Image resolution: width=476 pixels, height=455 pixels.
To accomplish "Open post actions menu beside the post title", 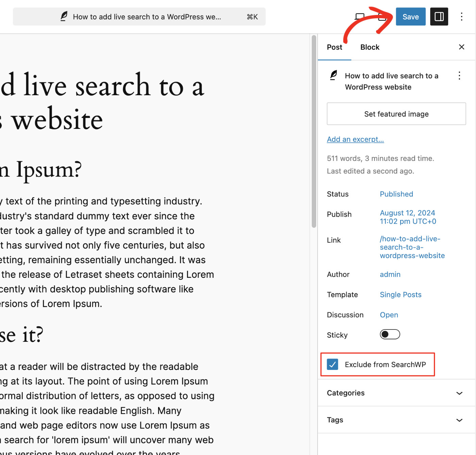I will [x=459, y=76].
